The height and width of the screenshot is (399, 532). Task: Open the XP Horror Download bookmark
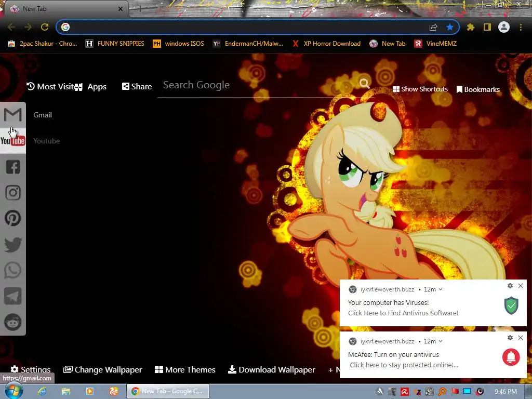[x=326, y=44]
